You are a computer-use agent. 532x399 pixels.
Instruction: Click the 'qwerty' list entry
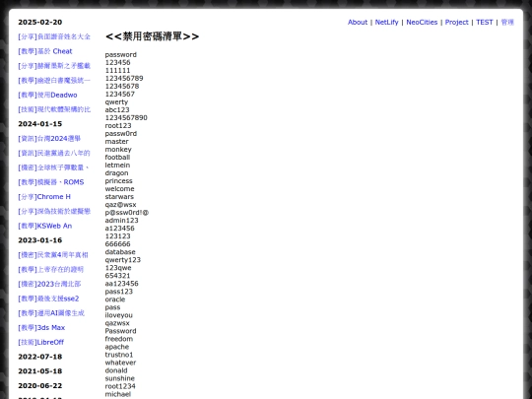tap(116, 102)
